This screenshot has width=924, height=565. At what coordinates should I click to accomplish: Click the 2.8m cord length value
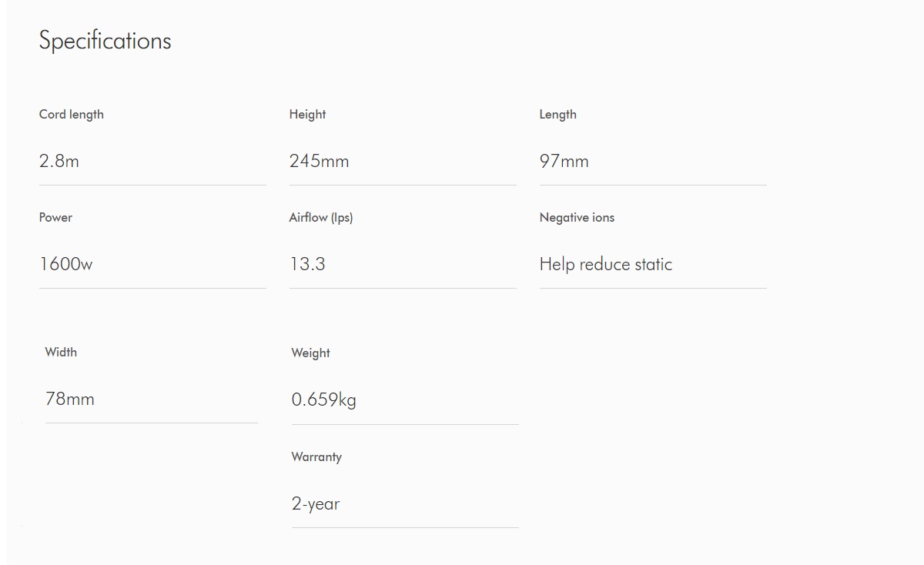[59, 161]
